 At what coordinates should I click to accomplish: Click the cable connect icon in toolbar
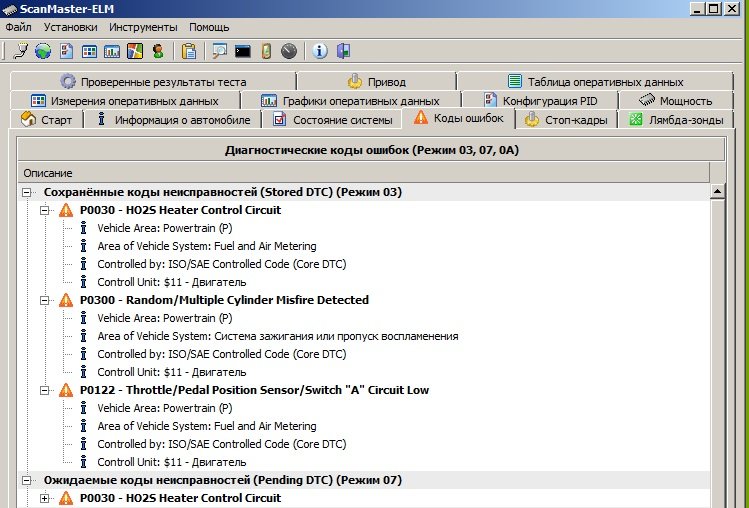[20, 51]
